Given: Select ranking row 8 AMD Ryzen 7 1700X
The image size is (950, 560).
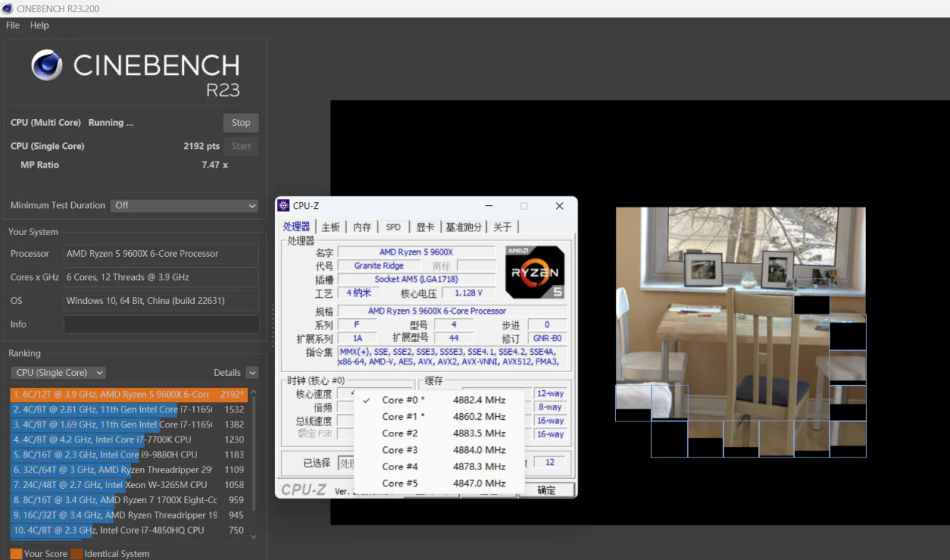Looking at the screenshot, I should (128, 500).
